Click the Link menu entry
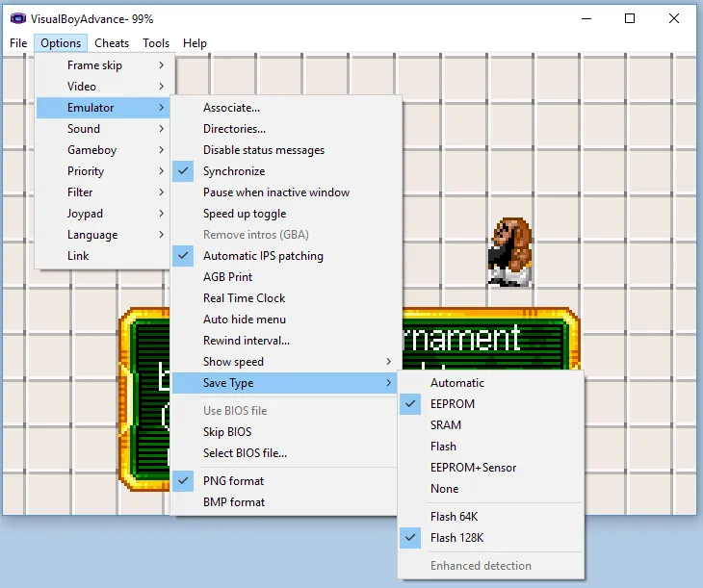703x588 pixels. [x=78, y=256]
